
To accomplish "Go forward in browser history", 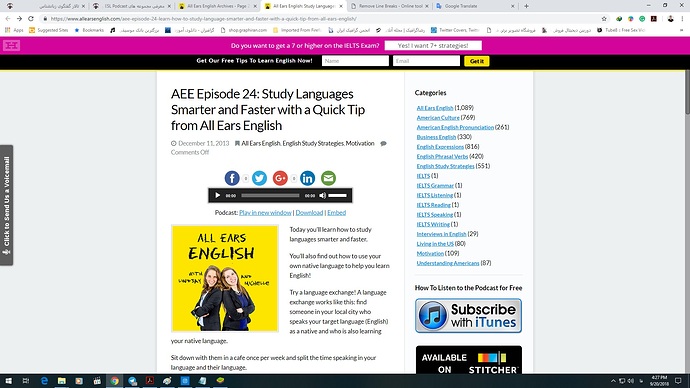I will click(19, 18).
